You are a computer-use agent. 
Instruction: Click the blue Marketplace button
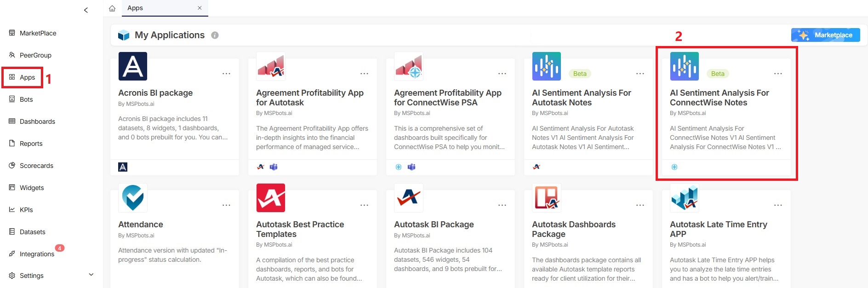click(825, 35)
